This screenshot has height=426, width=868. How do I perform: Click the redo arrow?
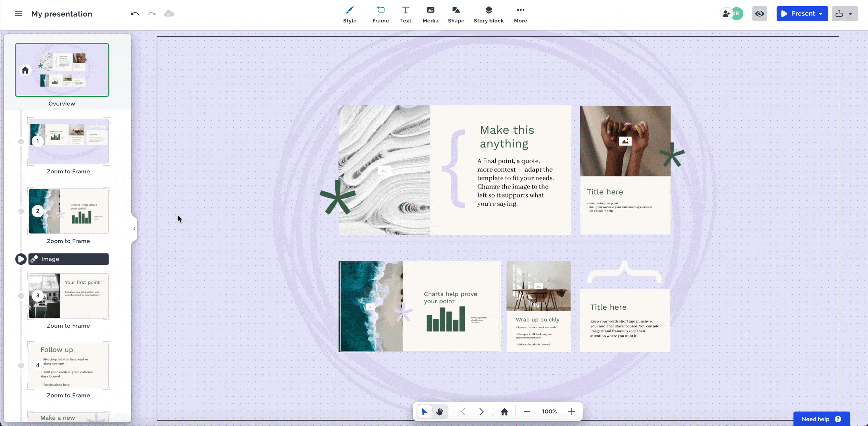pos(152,14)
